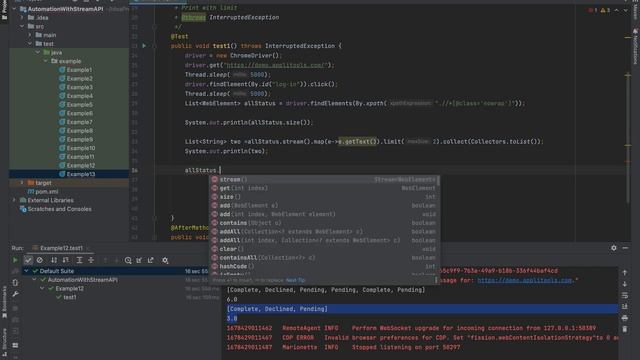This screenshot has width=640, height=360.
Task: Choose clear() completion suggestion
Action: [x=324, y=249]
